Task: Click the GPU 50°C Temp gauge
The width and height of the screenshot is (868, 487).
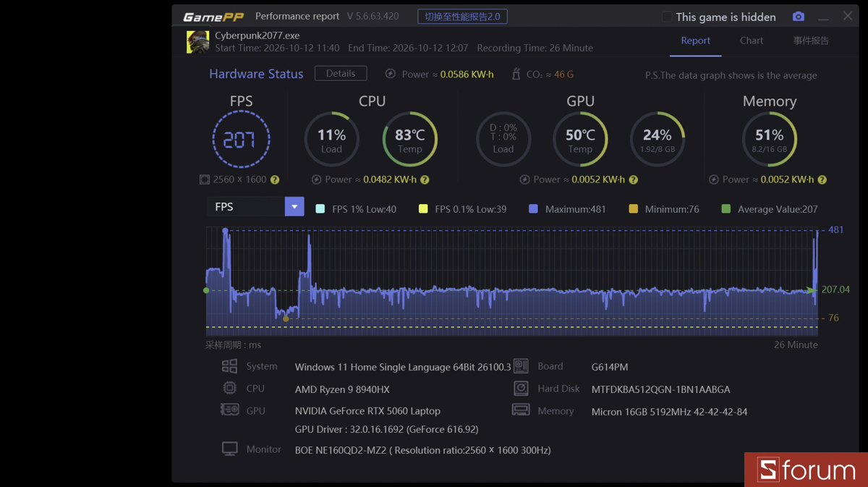Action: click(x=580, y=140)
